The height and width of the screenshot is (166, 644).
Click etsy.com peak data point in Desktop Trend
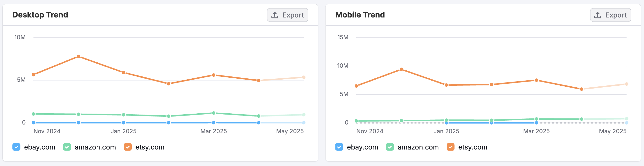click(79, 57)
